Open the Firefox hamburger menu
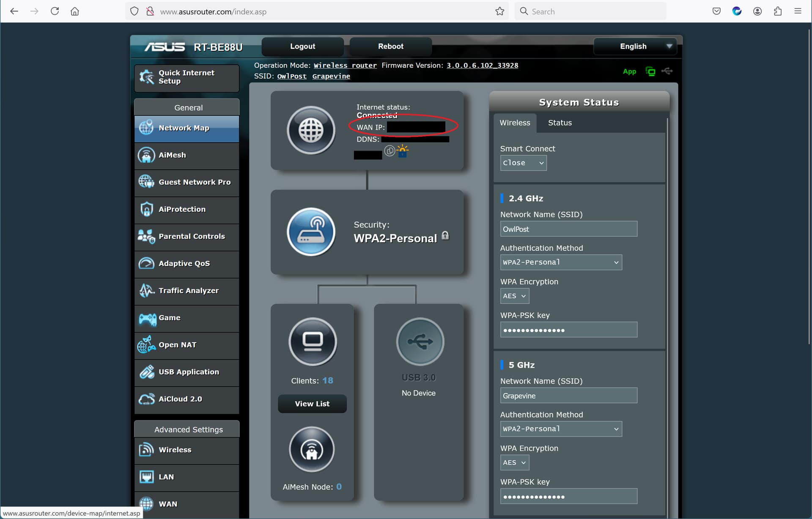The width and height of the screenshot is (812, 519). click(x=798, y=11)
